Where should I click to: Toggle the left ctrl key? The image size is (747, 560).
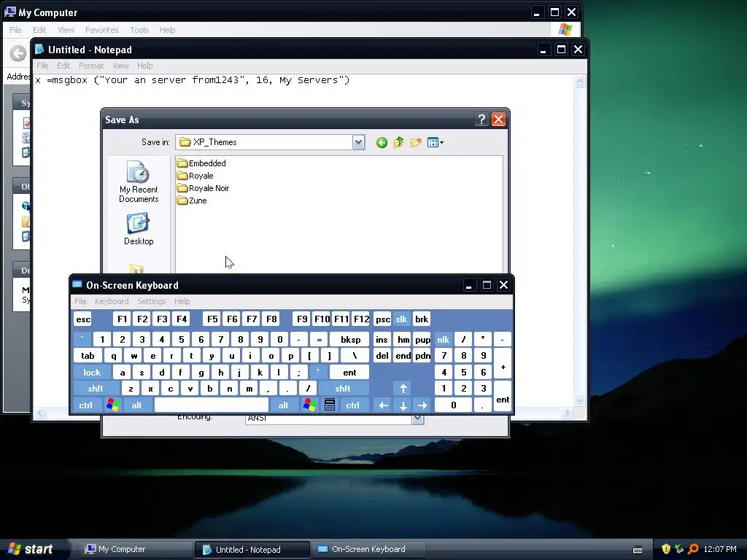[86, 405]
